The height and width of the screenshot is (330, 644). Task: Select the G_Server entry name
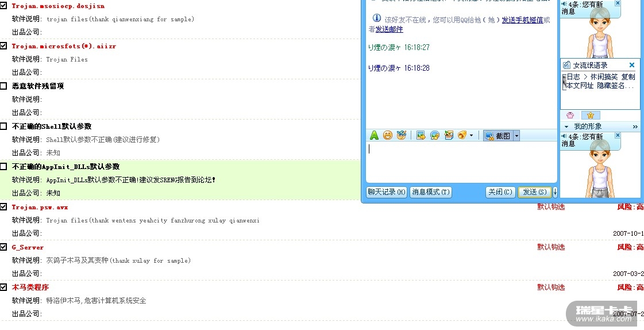click(x=28, y=247)
